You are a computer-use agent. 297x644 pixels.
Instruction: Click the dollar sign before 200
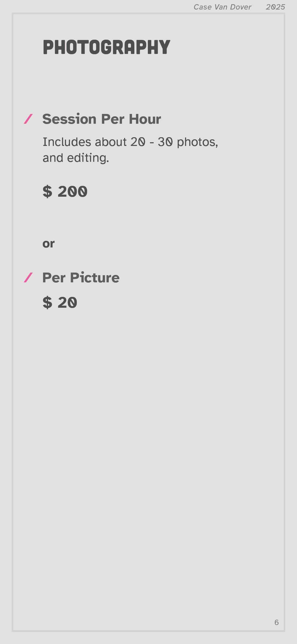point(48,191)
